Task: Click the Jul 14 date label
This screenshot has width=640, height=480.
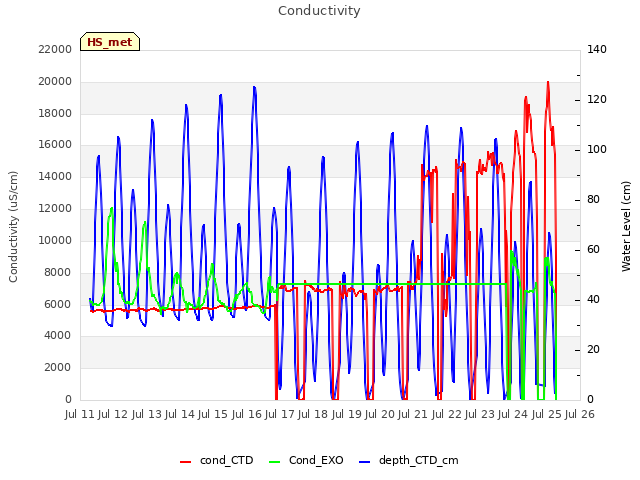Action: point(180,415)
